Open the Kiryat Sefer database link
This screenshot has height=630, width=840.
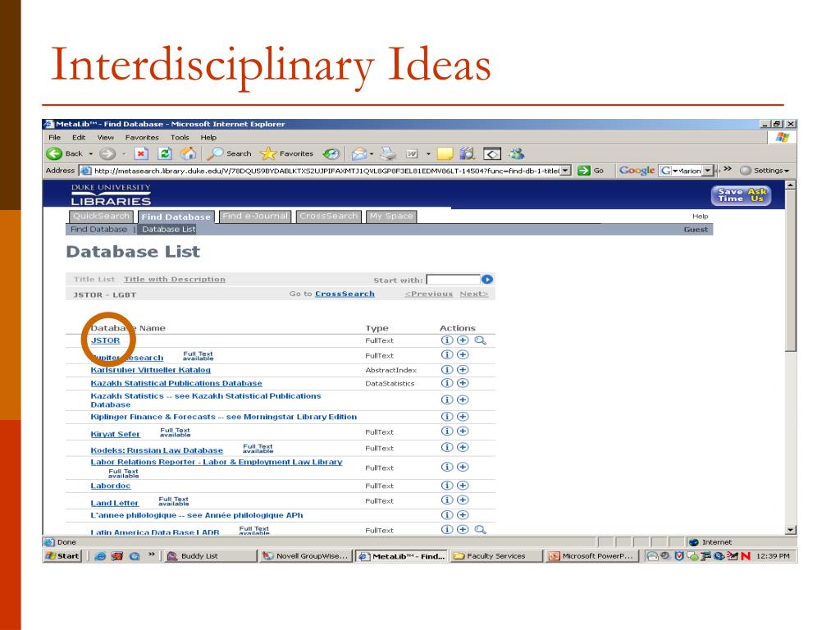(115, 434)
